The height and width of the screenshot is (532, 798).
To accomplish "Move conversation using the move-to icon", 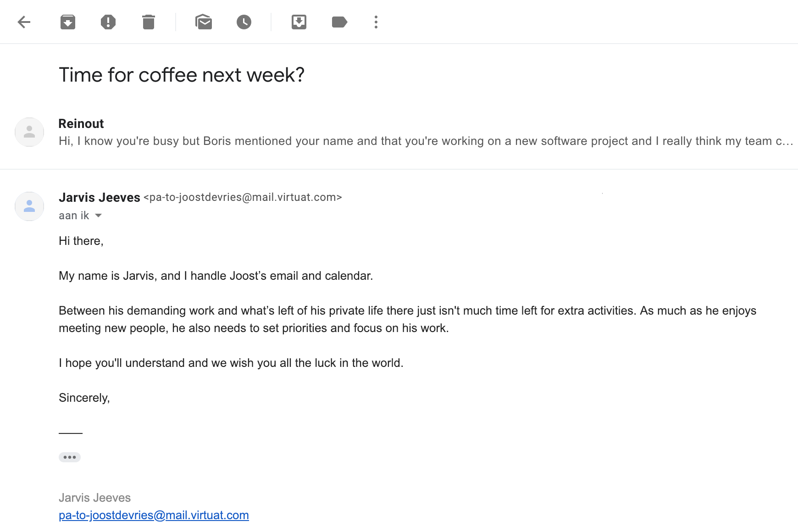I will click(299, 22).
